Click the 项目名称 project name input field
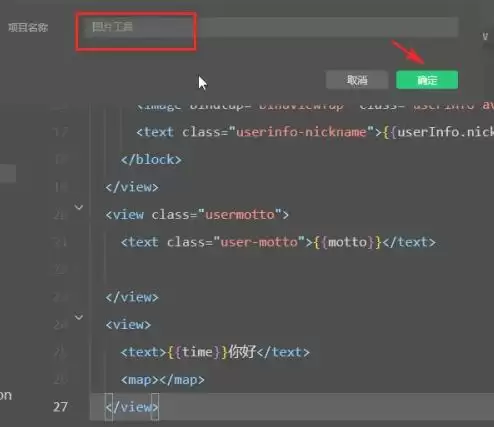Image resolution: width=494 pixels, height=427 pixels. pyautogui.click(x=271, y=27)
